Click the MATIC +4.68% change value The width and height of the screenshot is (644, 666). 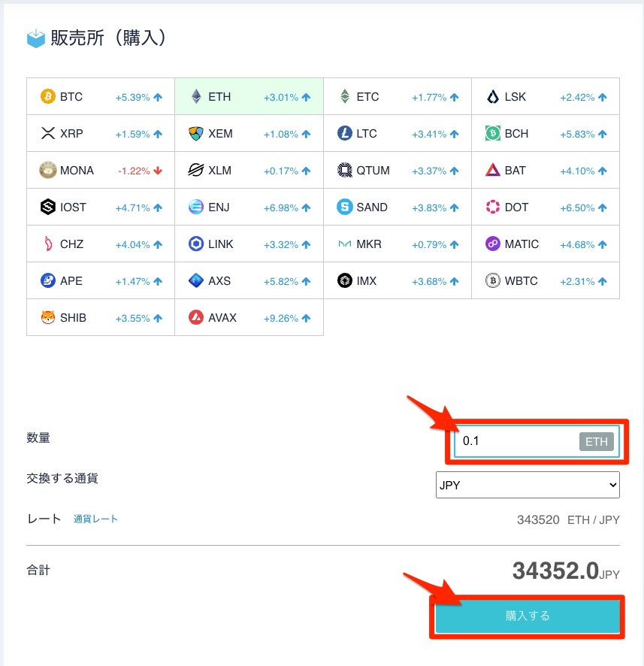tap(577, 244)
